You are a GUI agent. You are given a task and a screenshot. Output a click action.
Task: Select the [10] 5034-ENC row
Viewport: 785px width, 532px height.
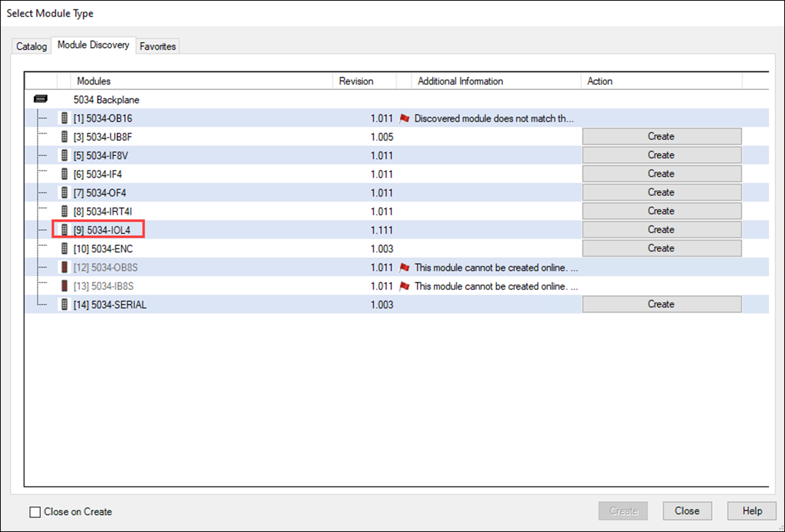(397, 249)
